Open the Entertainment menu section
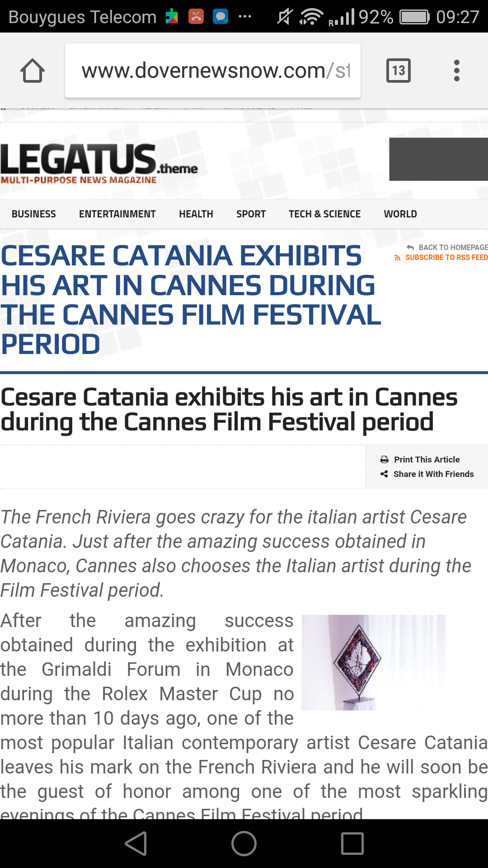Image resolution: width=488 pixels, height=868 pixels. [x=117, y=214]
